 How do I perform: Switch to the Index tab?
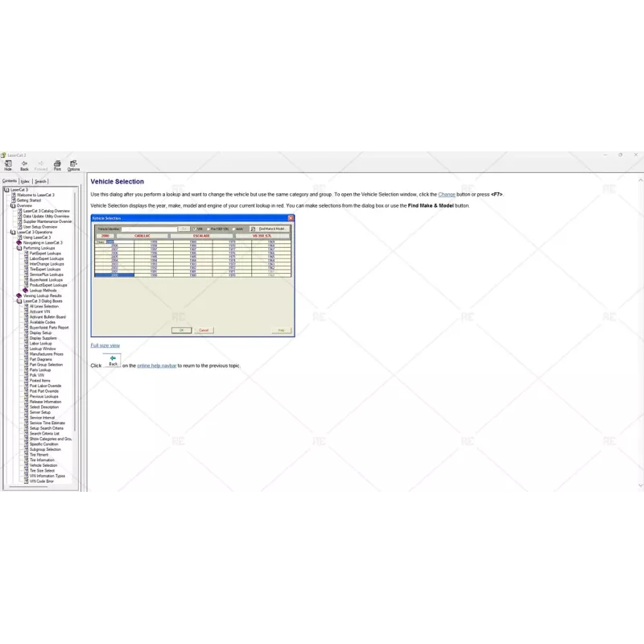[26, 181]
